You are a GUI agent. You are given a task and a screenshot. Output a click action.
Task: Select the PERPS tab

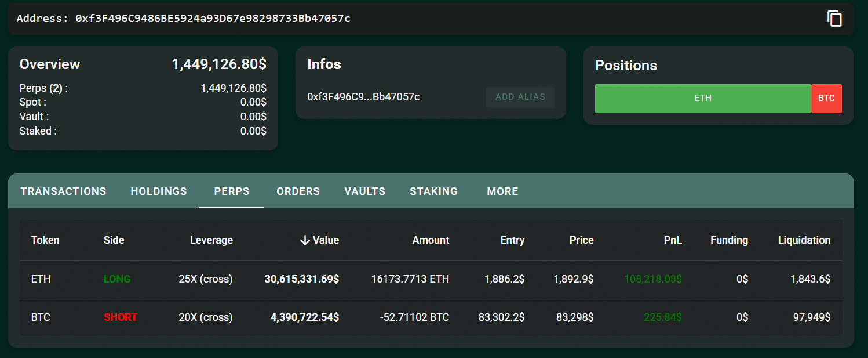click(231, 191)
